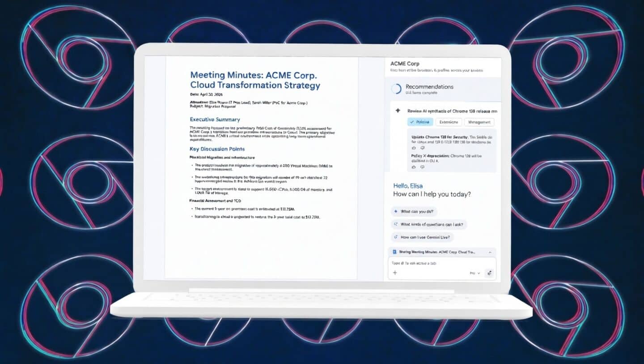Give a thumbs-down on the security update card

click(422, 149)
